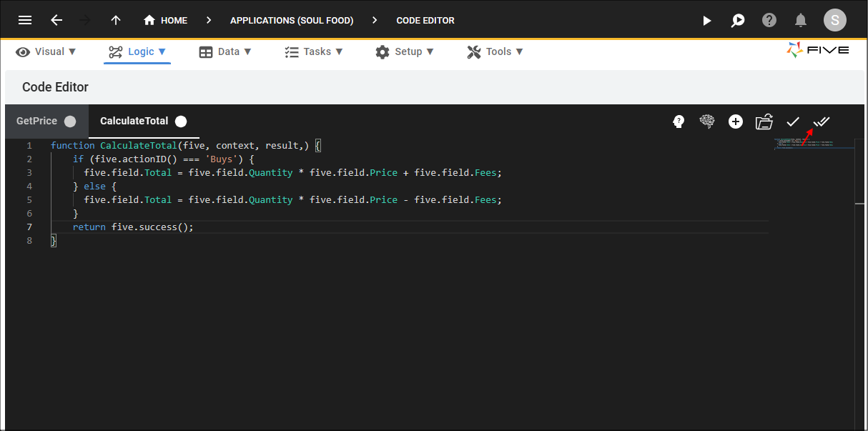The width and height of the screenshot is (868, 431).
Task: Go back with the left arrow
Action: 56,20
